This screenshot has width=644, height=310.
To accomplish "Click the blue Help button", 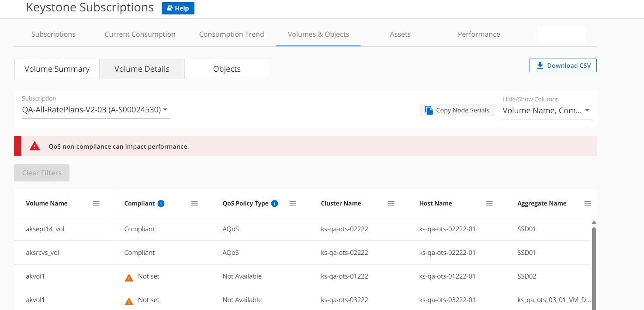I will pyautogui.click(x=178, y=8).
